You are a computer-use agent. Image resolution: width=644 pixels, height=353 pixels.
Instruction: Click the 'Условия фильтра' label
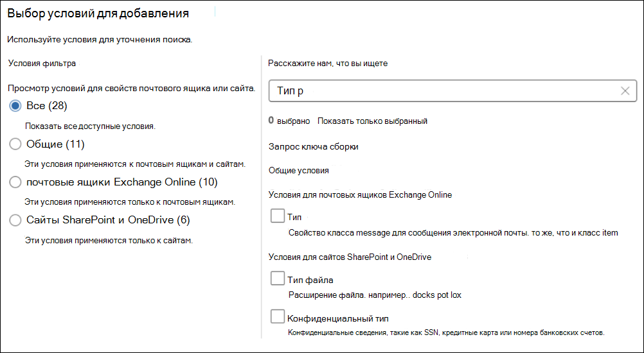pos(42,64)
